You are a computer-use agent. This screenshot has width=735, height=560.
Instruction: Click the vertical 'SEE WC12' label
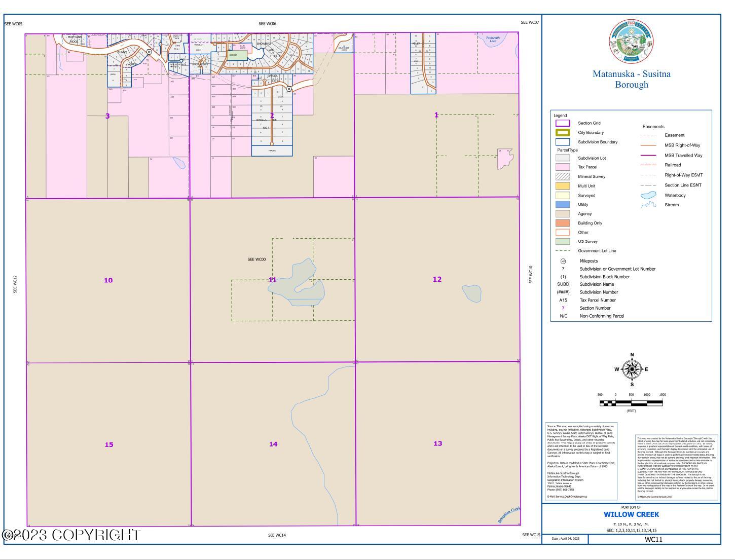pos(15,284)
